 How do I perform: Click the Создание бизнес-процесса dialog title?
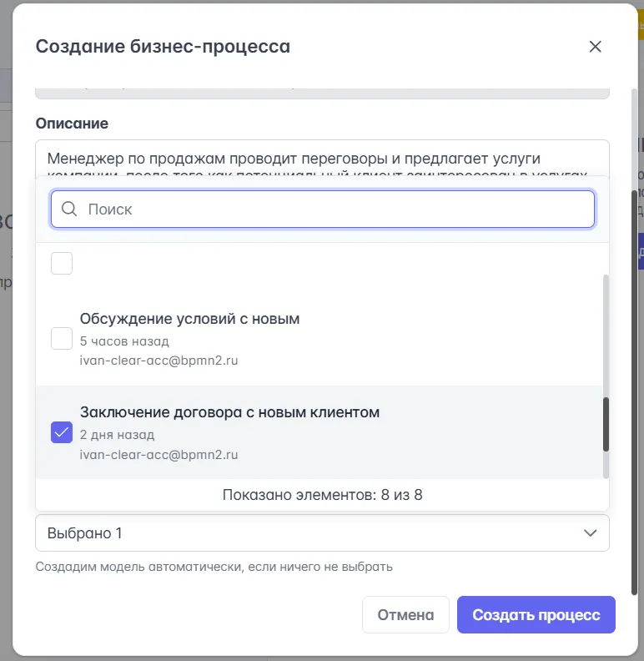pos(163,47)
